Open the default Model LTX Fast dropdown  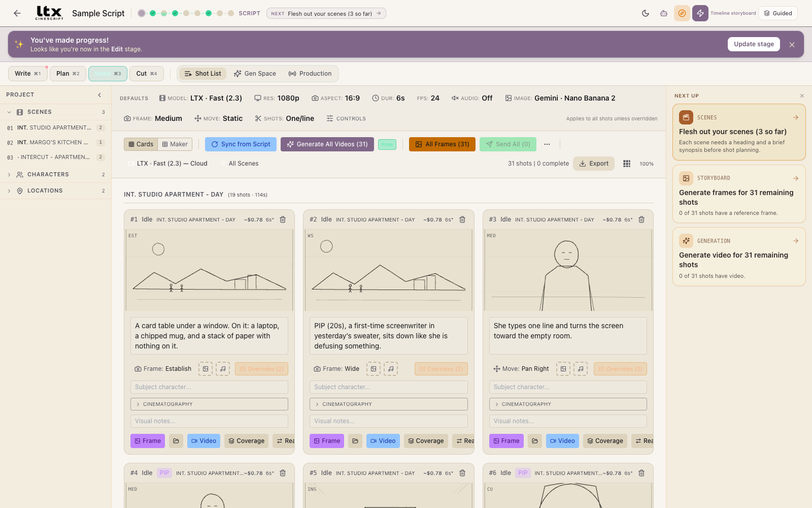point(200,98)
